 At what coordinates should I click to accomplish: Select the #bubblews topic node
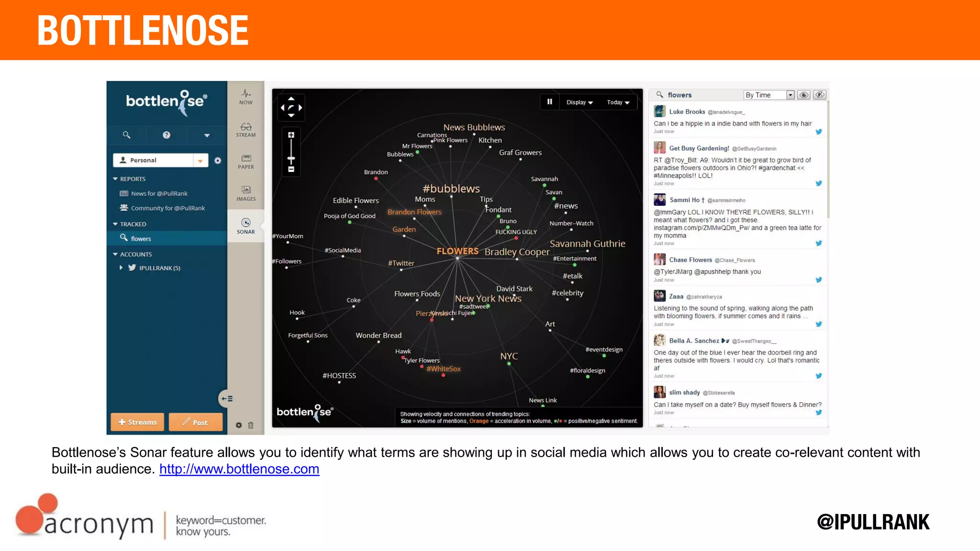click(451, 189)
